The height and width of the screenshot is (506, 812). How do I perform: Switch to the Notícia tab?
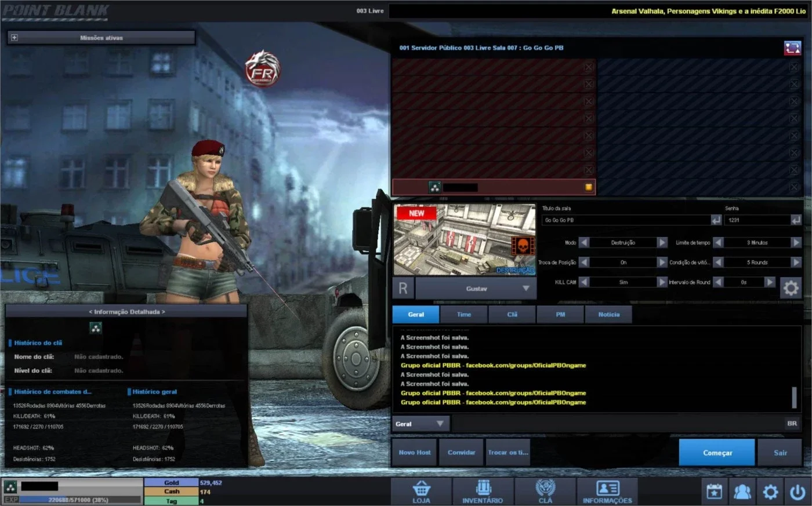[608, 315]
